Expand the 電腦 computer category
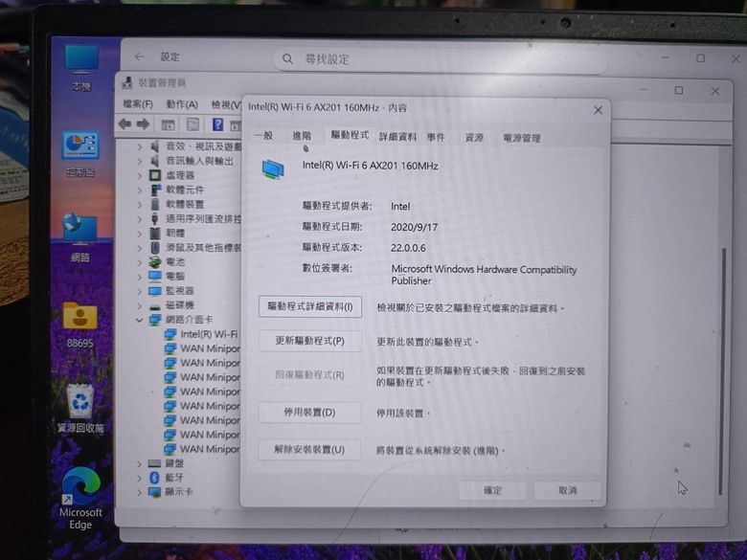 pos(140,277)
